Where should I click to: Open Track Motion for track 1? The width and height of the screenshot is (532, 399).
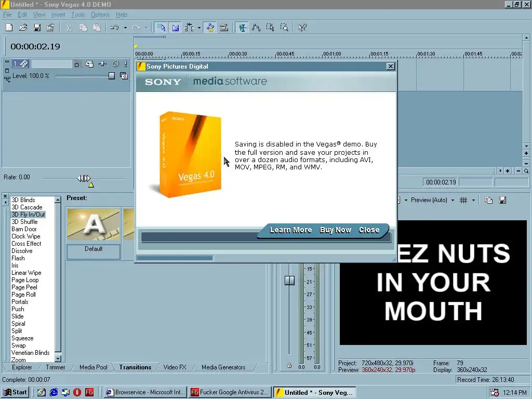pyautogui.click(x=89, y=64)
